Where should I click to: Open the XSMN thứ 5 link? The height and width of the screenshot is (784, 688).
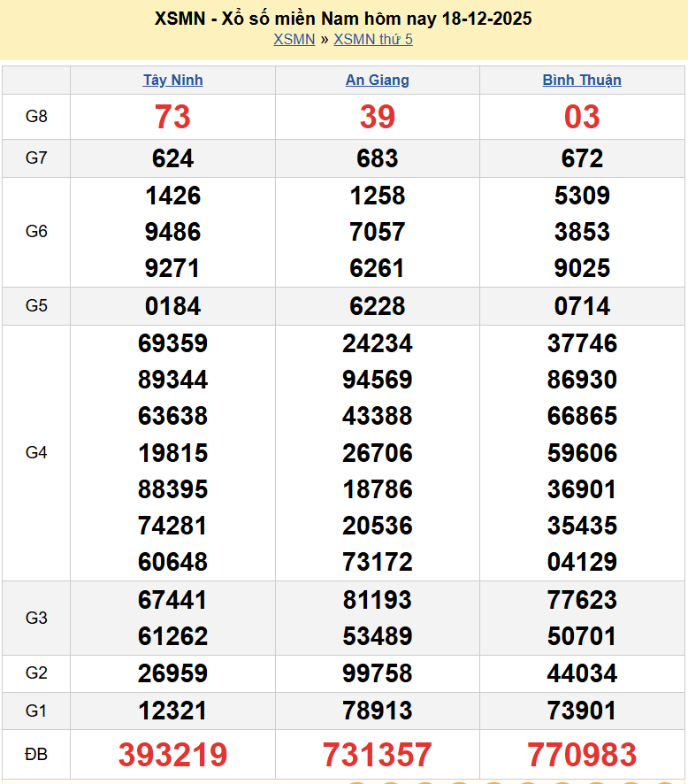click(372, 39)
